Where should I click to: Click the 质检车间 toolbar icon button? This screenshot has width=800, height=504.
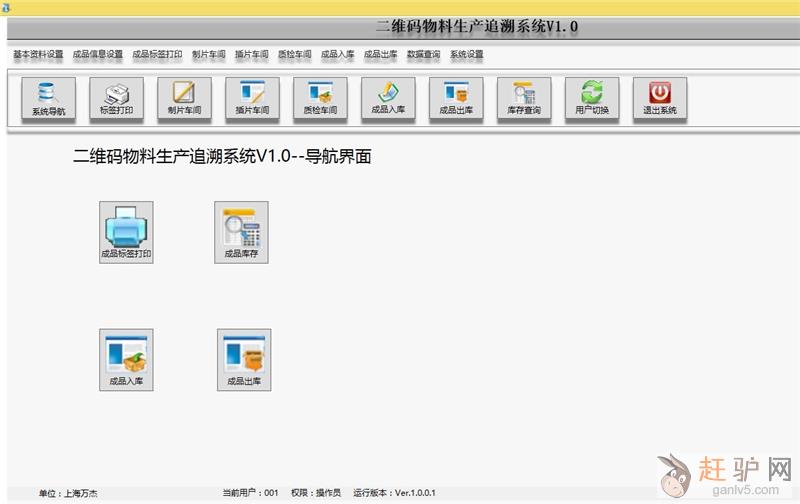(320, 100)
